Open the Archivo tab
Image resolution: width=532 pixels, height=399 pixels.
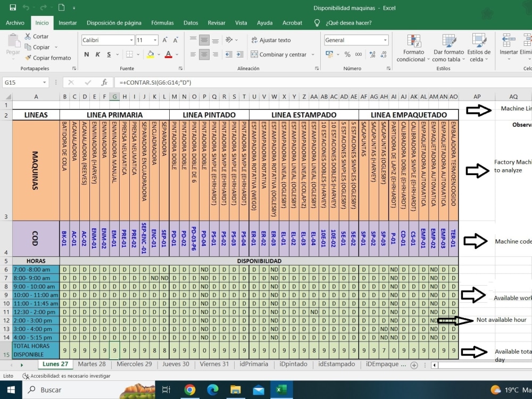(15, 23)
